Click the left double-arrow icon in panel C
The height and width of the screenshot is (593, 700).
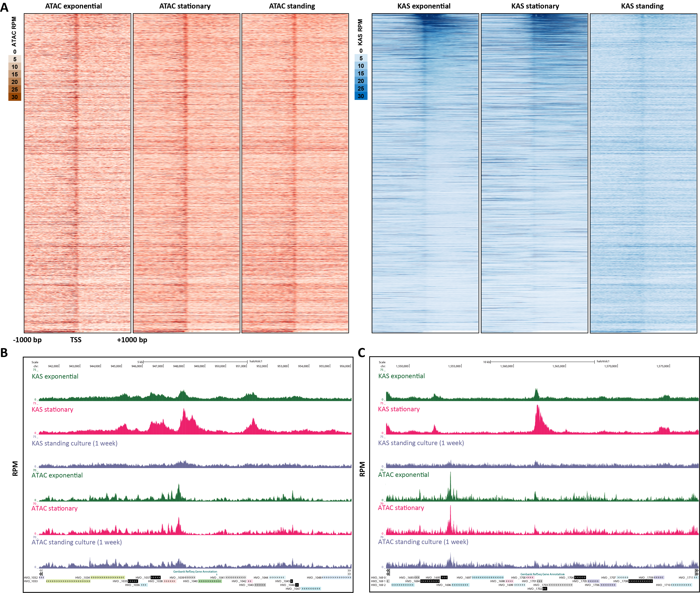click(x=388, y=572)
